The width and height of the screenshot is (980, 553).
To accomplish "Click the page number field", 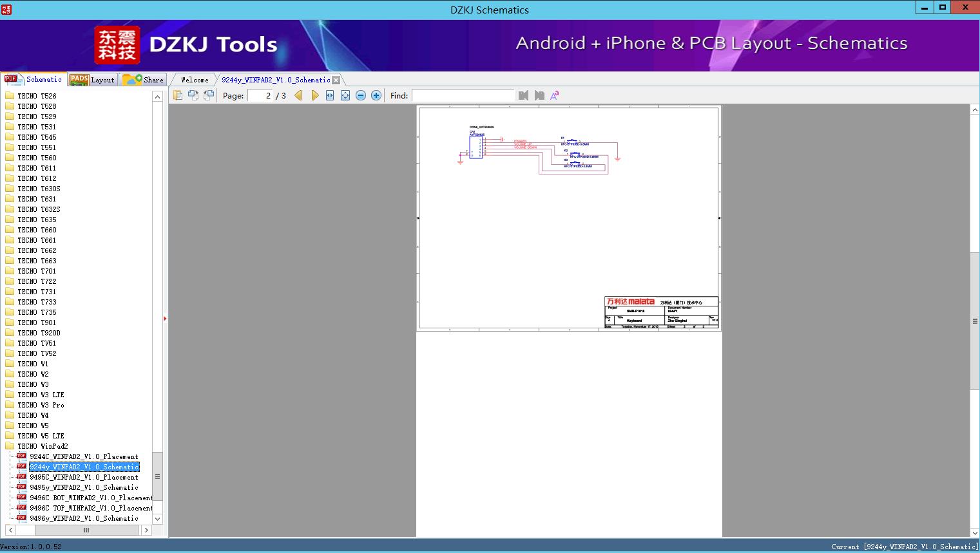I will click(x=260, y=95).
